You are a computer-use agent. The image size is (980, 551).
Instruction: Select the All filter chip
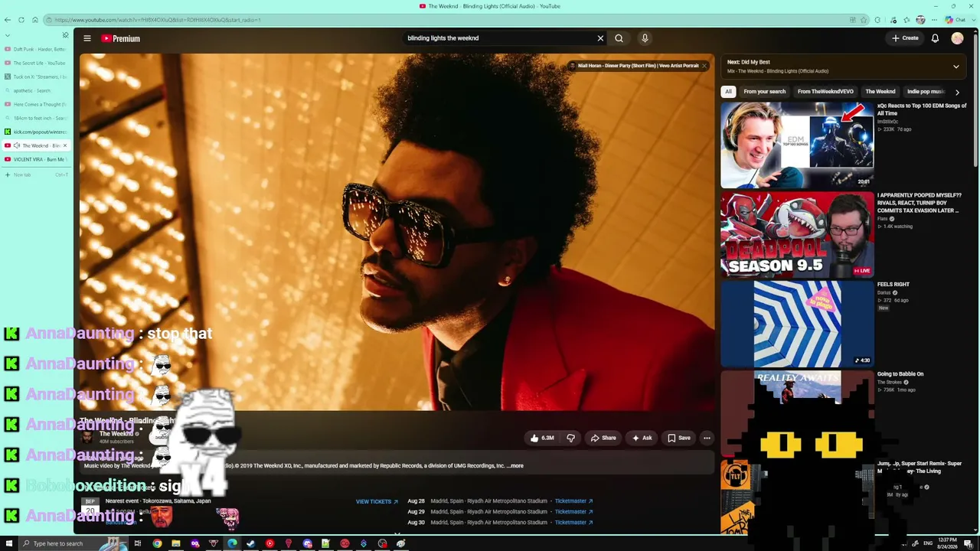(x=728, y=92)
